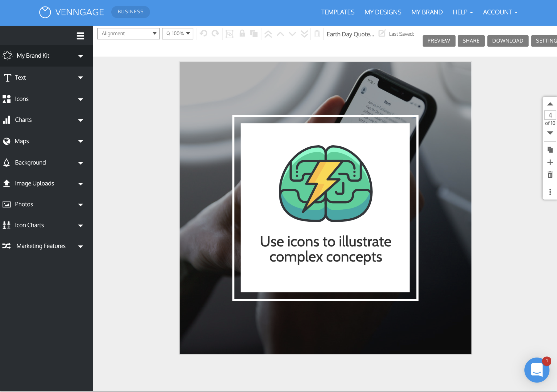The height and width of the screenshot is (392, 557).
Task: Click the Redo arrow icon
Action: 215,33
